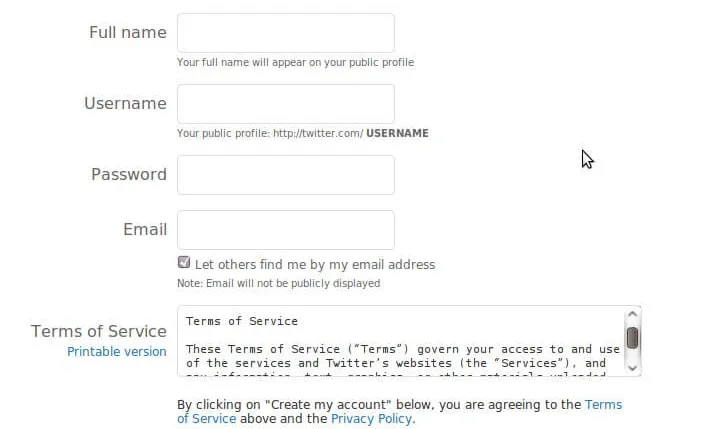Focus the Username text box
The image size is (716, 429).
pyautogui.click(x=285, y=104)
